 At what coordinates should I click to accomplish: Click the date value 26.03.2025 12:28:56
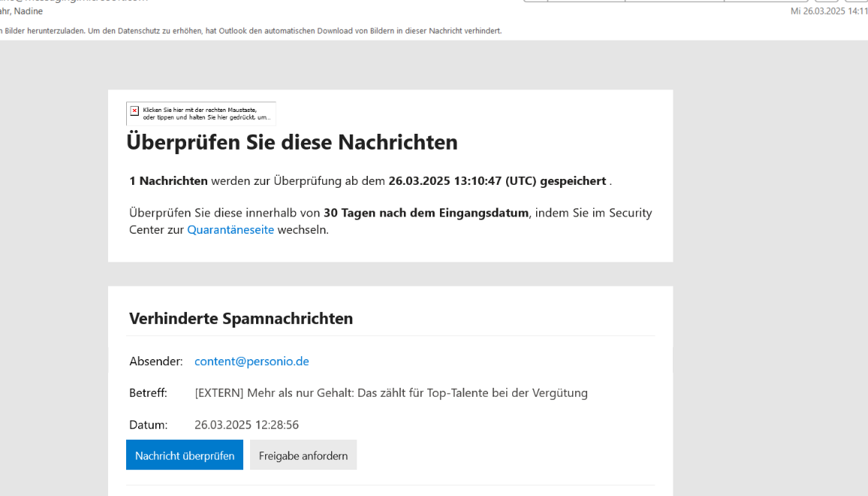point(246,425)
